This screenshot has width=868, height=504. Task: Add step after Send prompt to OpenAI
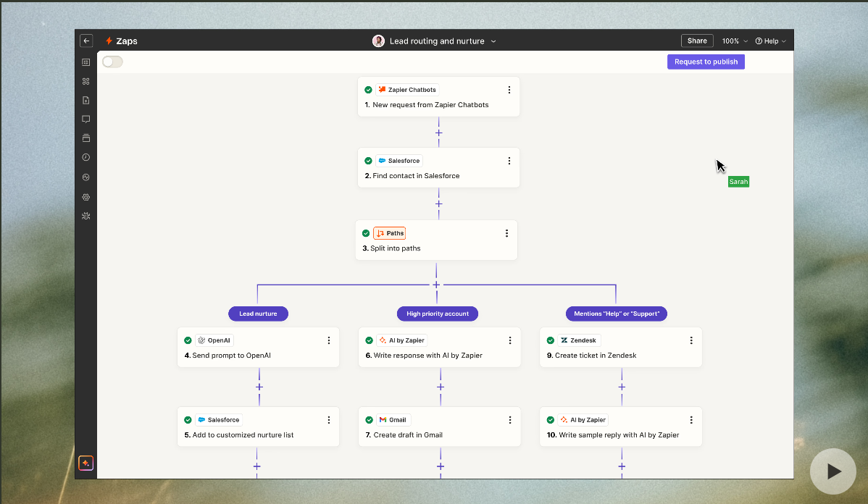tap(259, 387)
